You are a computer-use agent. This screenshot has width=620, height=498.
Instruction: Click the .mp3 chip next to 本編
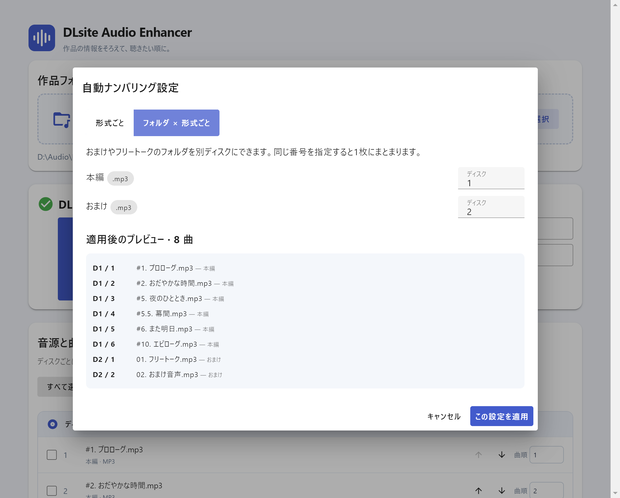(x=120, y=179)
